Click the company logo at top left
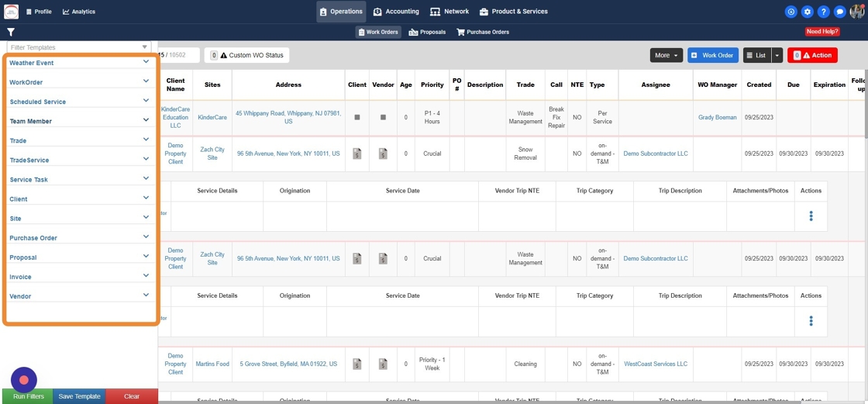The image size is (868, 404). pyautogui.click(x=11, y=12)
